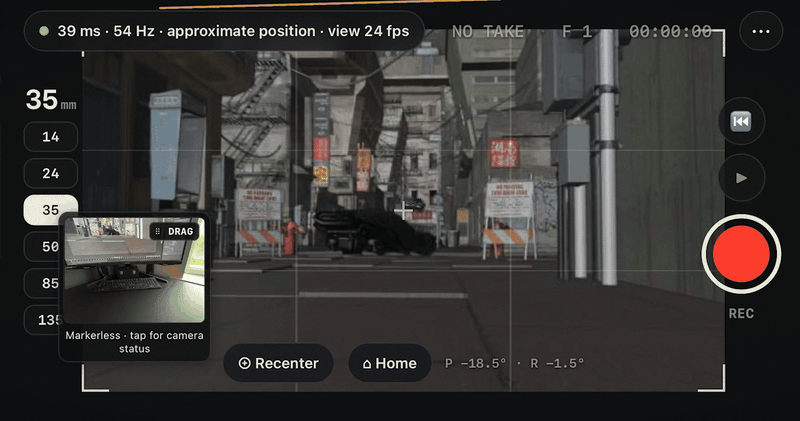Screen dimensions: 800x421
Task: Click the F 1 frame counter
Action: pos(577,32)
